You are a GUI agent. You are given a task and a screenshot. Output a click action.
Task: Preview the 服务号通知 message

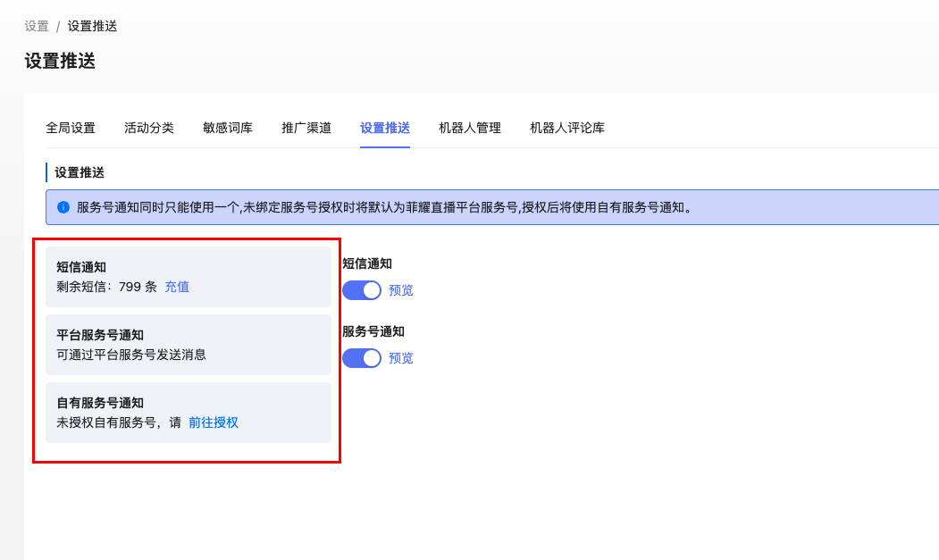401,358
